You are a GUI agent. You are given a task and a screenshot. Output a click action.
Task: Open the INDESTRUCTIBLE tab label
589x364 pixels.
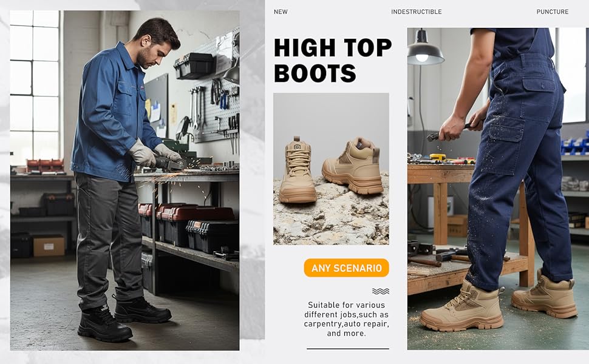pyautogui.click(x=416, y=12)
